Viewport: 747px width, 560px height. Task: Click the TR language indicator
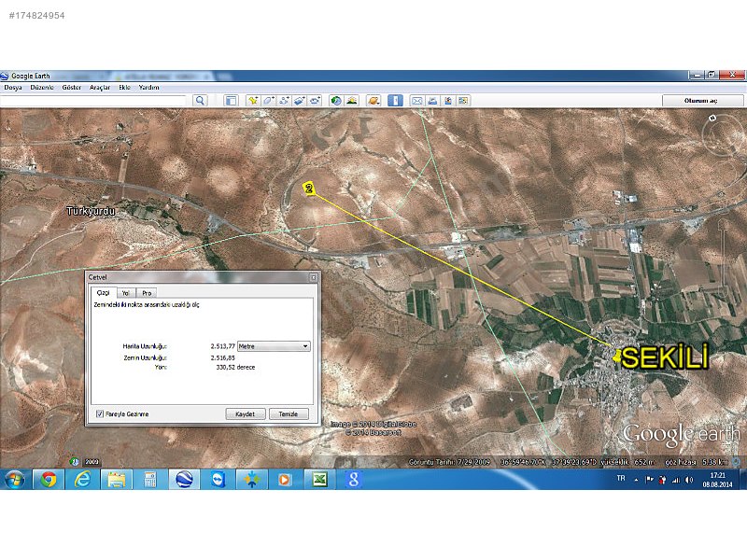click(x=621, y=478)
